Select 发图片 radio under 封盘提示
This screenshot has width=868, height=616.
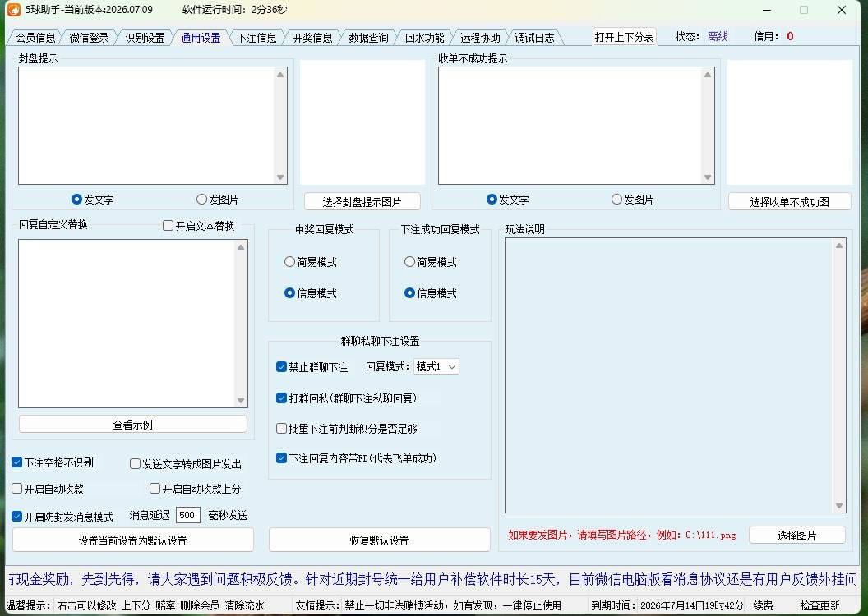218,200
